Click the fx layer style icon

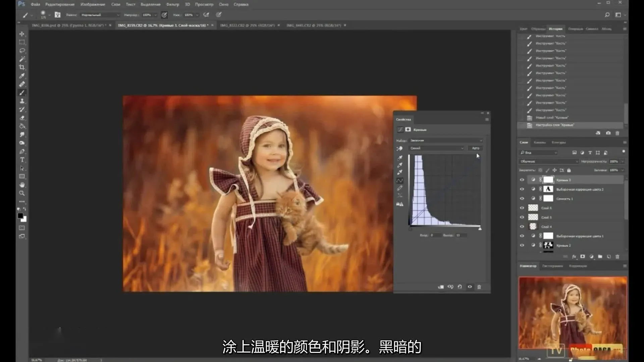574,257
